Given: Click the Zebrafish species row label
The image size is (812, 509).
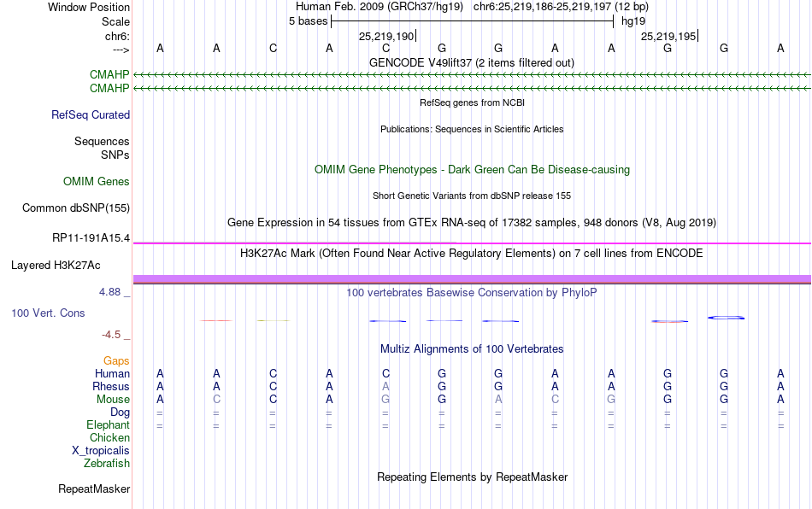Looking at the screenshot, I should pyautogui.click(x=107, y=463).
